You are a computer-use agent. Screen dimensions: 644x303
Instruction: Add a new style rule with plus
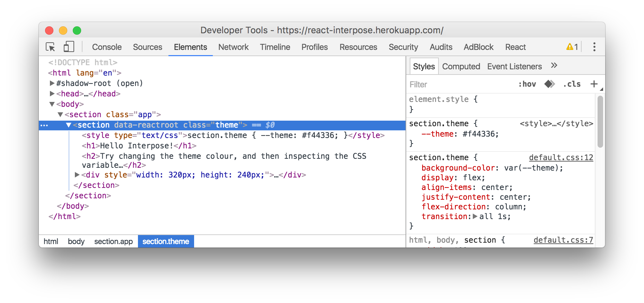594,84
